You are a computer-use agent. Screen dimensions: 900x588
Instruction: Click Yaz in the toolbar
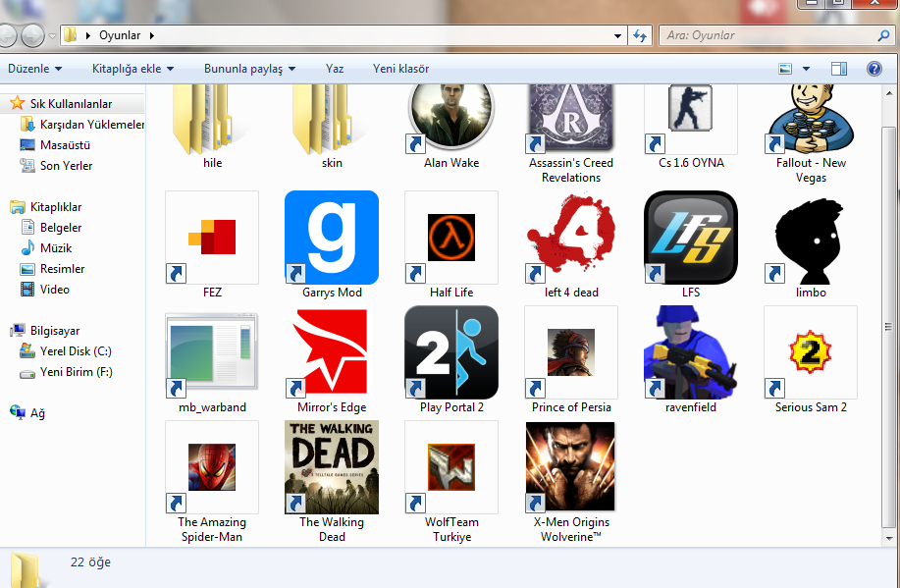335,69
